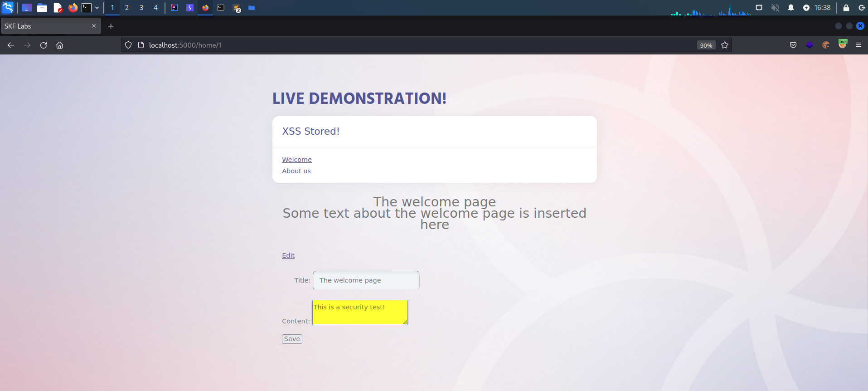The height and width of the screenshot is (391, 868).
Task: Close the Firefox window
Action: (x=860, y=26)
